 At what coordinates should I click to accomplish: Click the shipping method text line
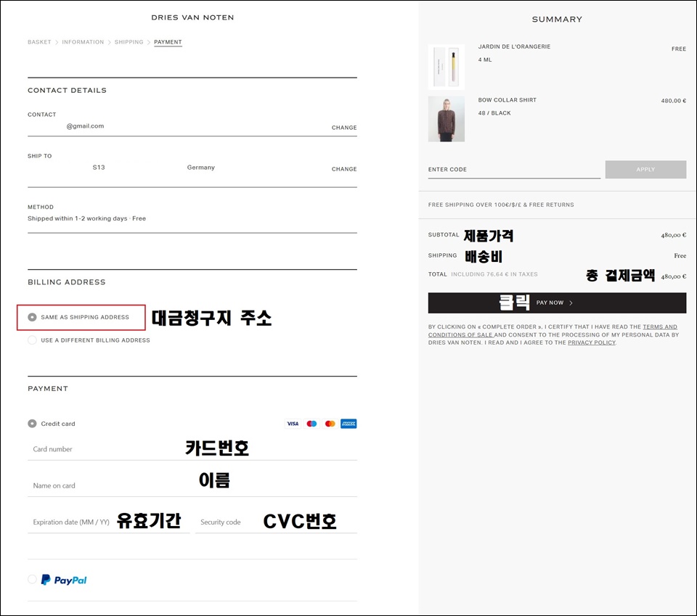coord(86,218)
